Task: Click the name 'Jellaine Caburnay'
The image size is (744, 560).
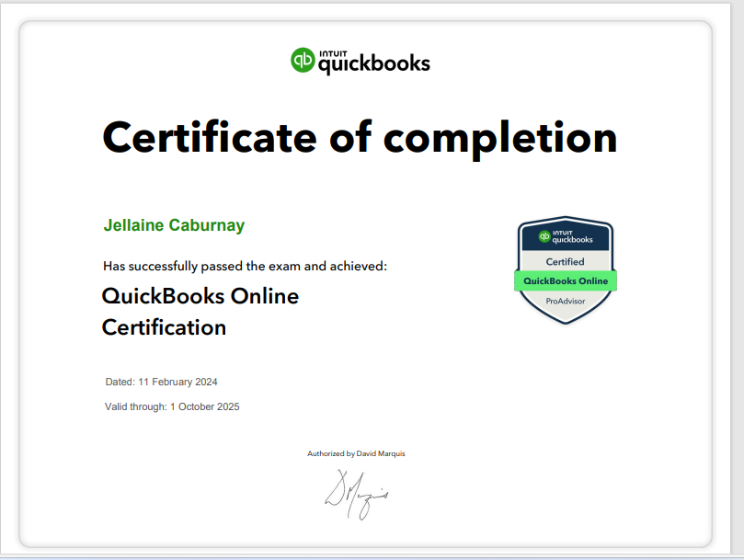Action: pos(174,225)
